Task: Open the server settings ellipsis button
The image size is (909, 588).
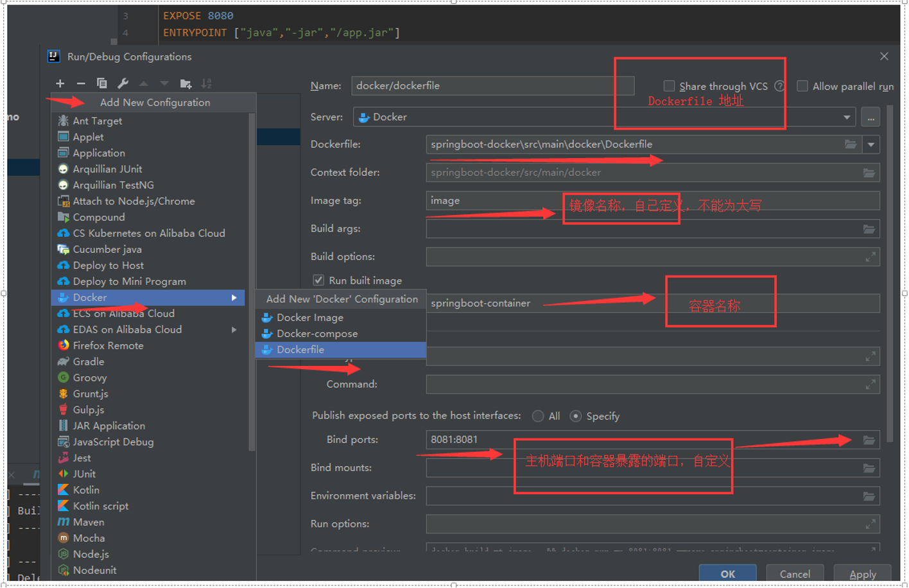Action: (x=871, y=118)
